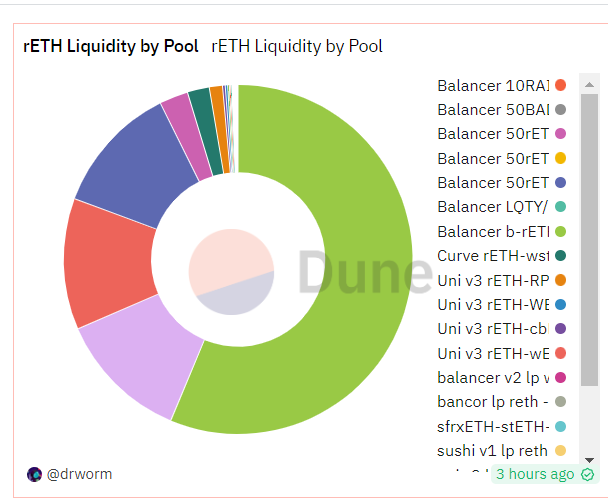This screenshot has height=501, width=608.
Task: Click the yellow dot beside sushi v1 lp reth
Action: click(561, 450)
